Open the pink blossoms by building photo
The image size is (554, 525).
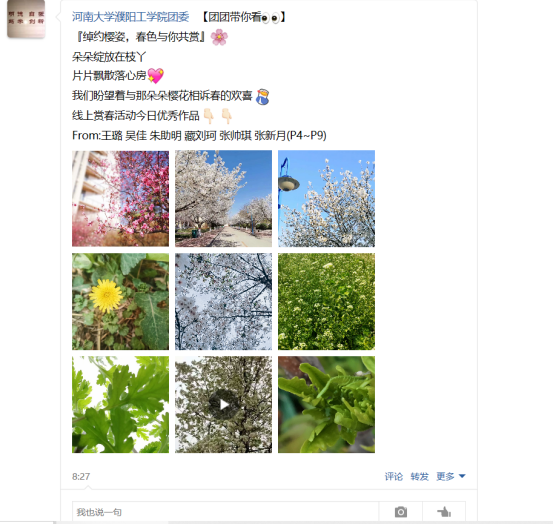click(120, 198)
